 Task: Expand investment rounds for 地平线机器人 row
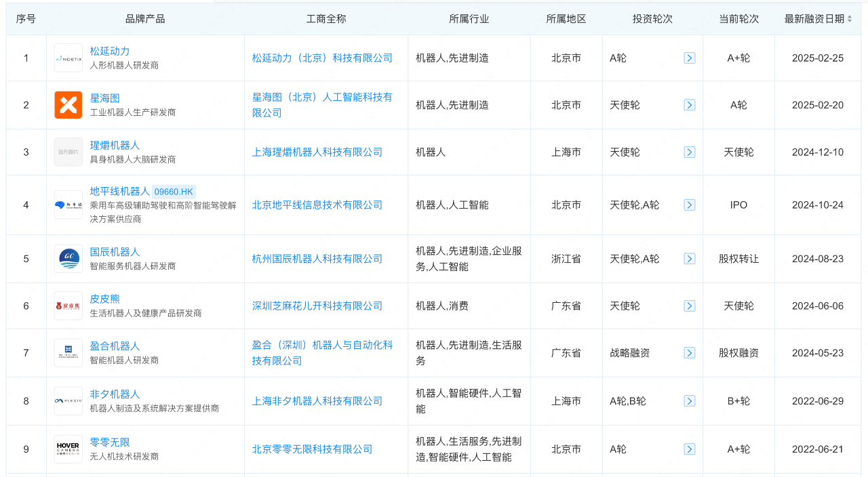tap(690, 205)
